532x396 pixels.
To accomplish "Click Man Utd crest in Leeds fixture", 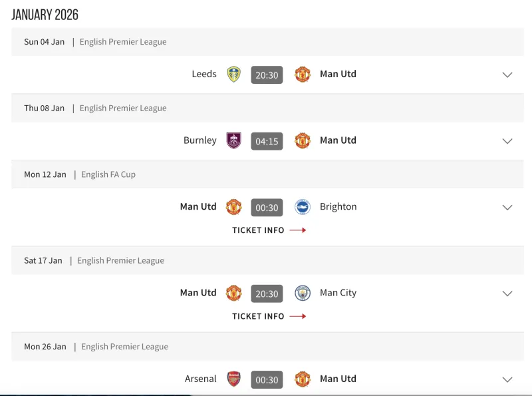I will [x=303, y=75].
